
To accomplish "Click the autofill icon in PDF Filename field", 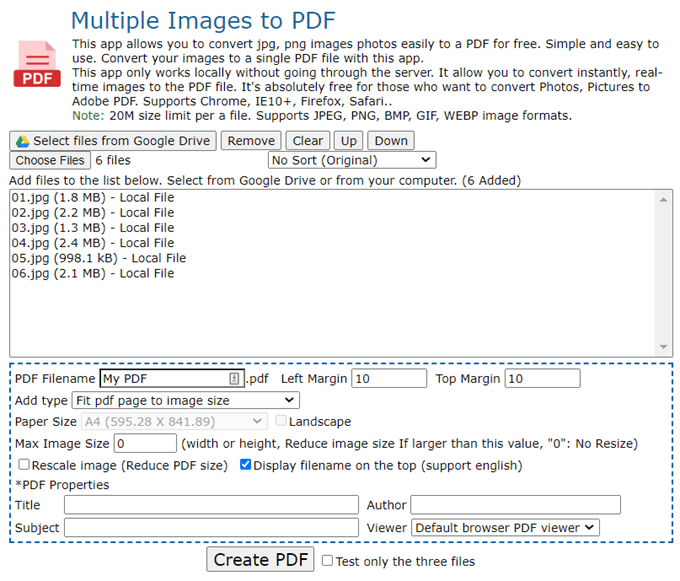I will [x=234, y=379].
